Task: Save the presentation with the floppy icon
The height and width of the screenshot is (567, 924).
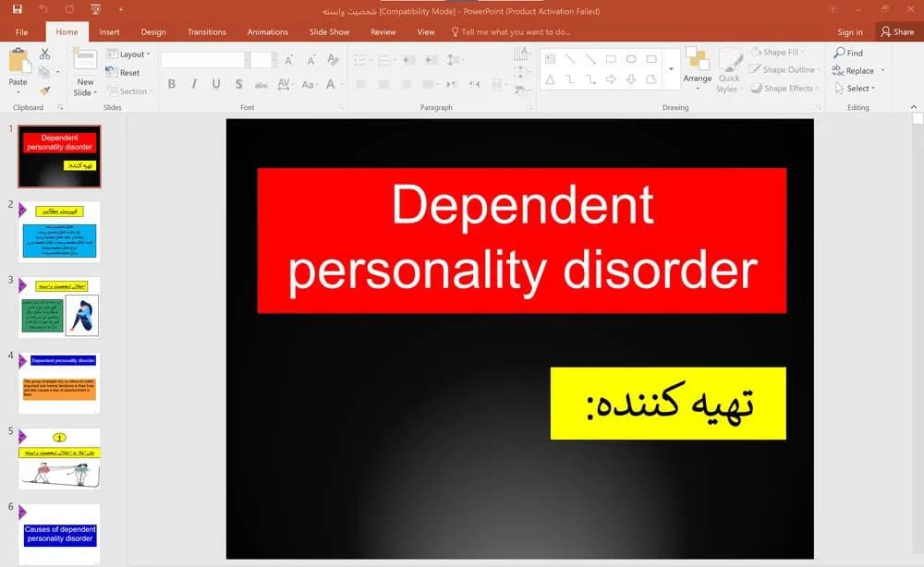Action: (17, 9)
